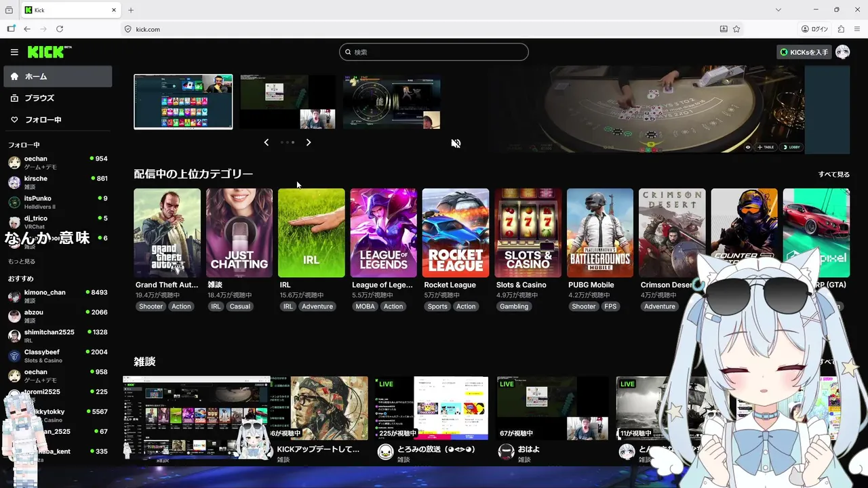Screen dimensions: 868x488
Task: Open recommended channel abzou
Action: coord(58,316)
